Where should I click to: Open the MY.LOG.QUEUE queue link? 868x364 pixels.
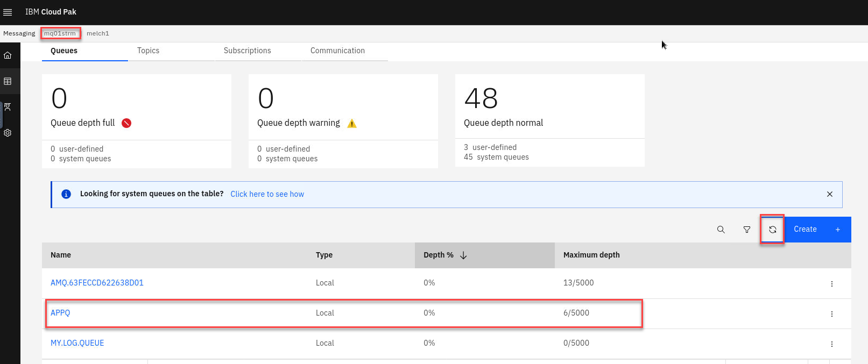tap(77, 343)
